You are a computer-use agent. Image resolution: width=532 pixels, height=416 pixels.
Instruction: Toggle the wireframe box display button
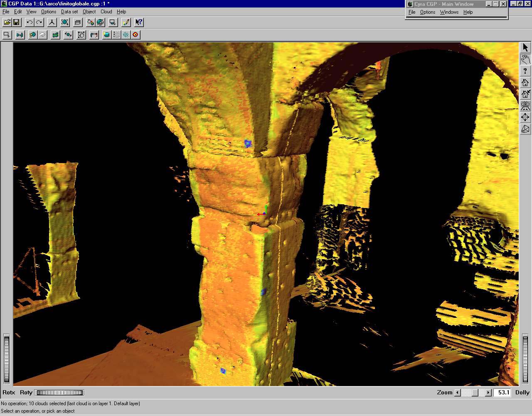(x=525, y=129)
